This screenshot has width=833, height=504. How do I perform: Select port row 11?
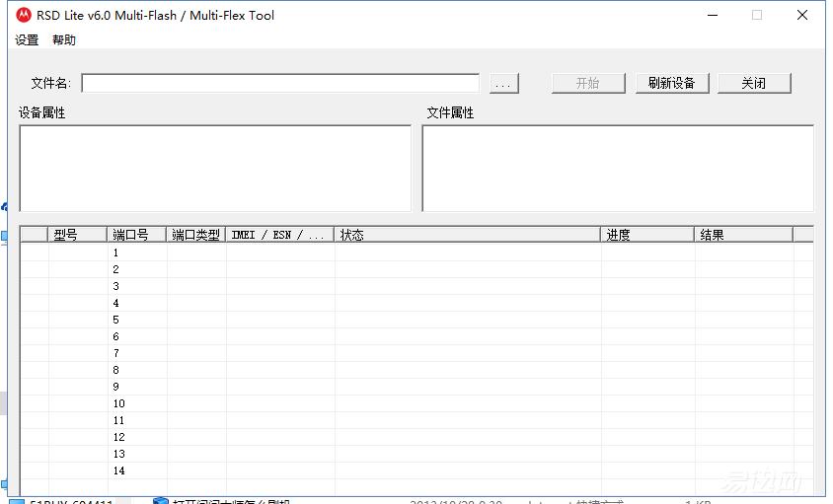click(x=416, y=420)
